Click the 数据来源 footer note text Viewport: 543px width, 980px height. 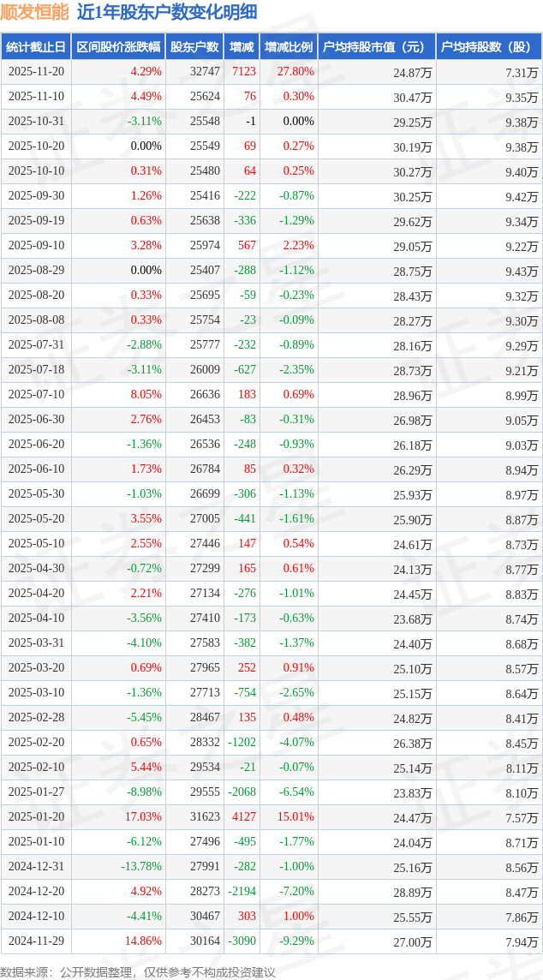tap(137, 971)
